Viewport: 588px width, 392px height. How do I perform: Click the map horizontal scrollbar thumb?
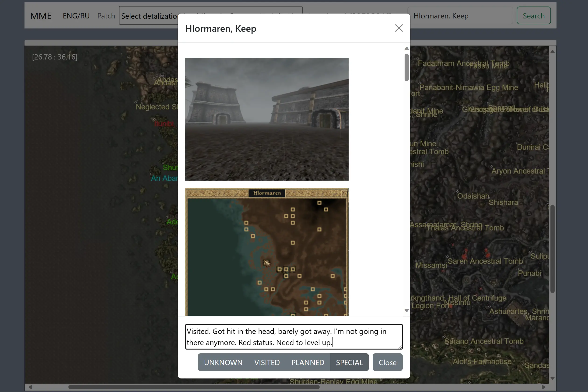click(194, 387)
